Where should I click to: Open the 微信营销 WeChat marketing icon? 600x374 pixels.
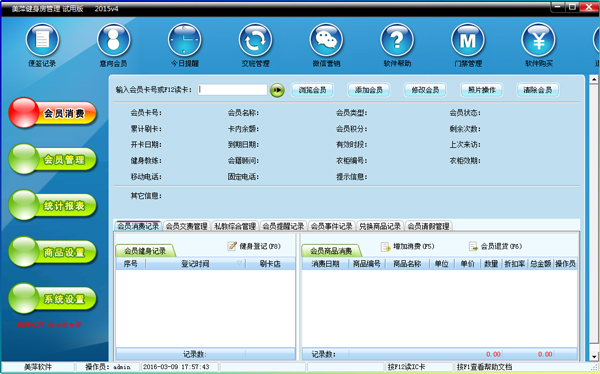pyautogui.click(x=326, y=40)
